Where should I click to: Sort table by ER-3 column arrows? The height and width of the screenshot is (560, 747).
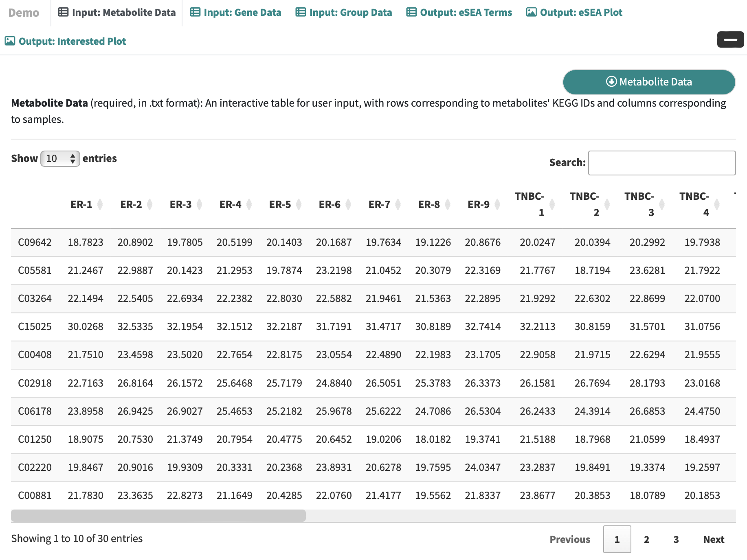(200, 204)
